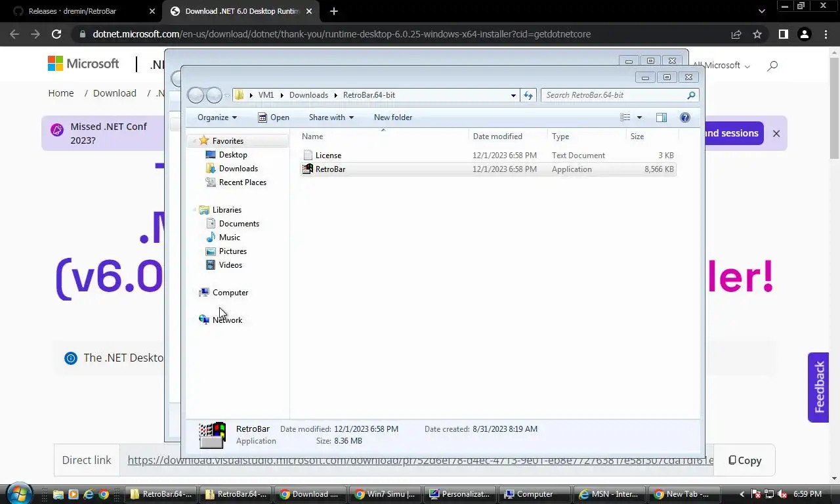Open Desktop in navigation pane
Screen dimensions: 840x504
[233, 155]
